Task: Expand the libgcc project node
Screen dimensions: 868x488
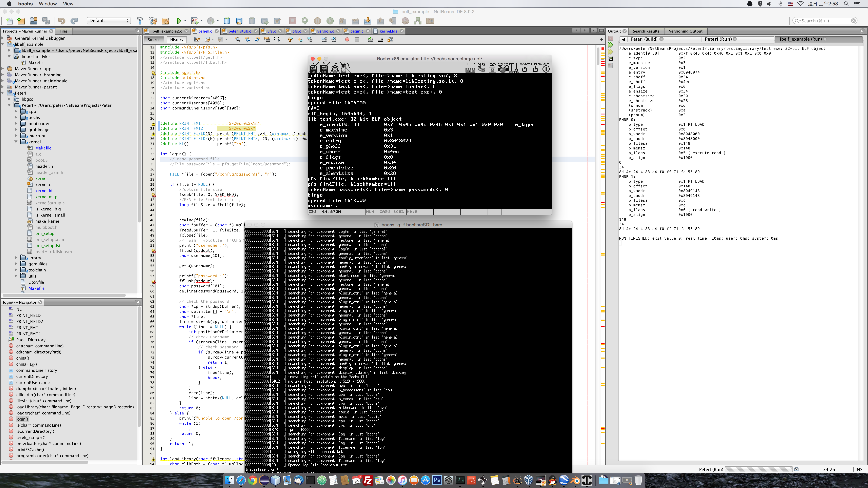Action: [9, 99]
